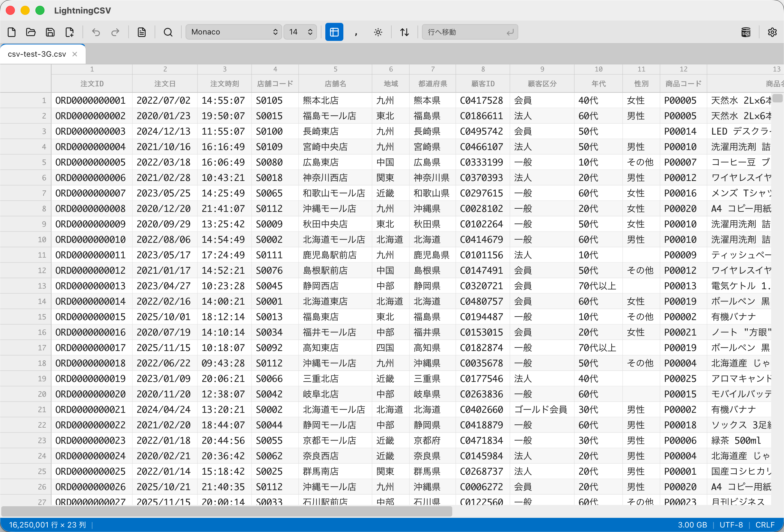Open a file using the folder icon
Viewport: 784px width, 532px height.
pyautogui.click(x=31, y=32)
